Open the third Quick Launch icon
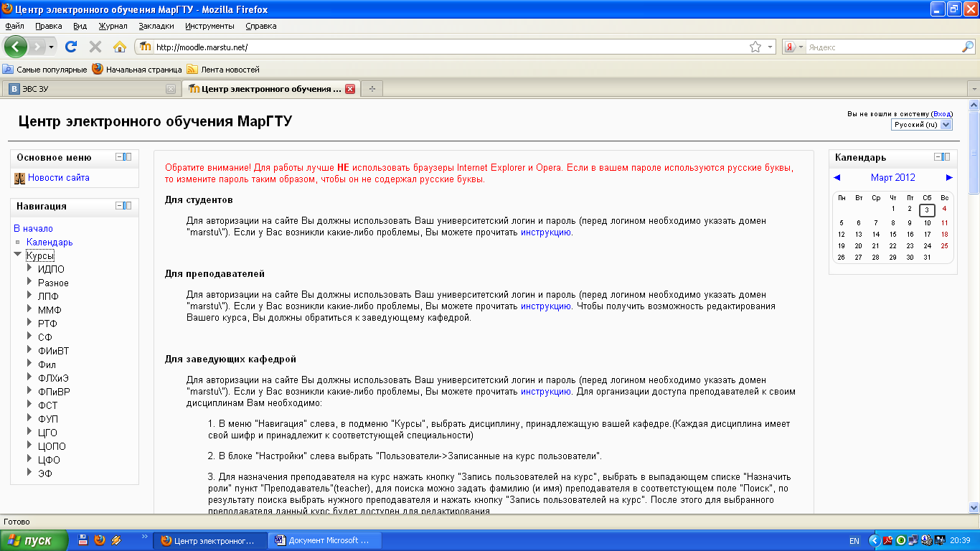 (x=116, y=540)
